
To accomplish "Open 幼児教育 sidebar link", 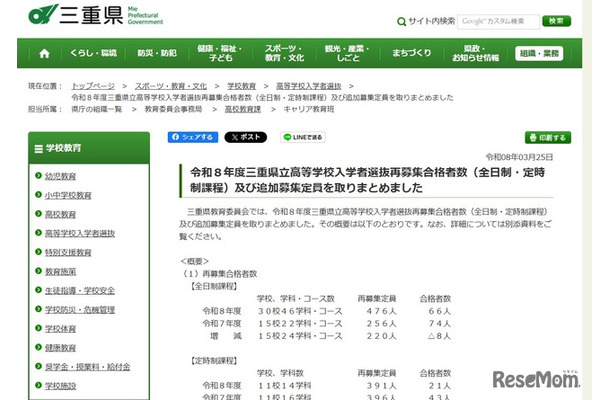I will click(60, 176).
